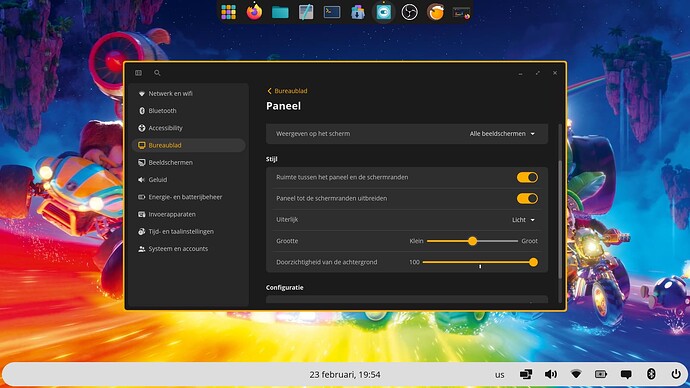This screenshot has height=388, width=690.
Task: Select Bureaublad in the sidebar
Action: (x=189, y=145)
